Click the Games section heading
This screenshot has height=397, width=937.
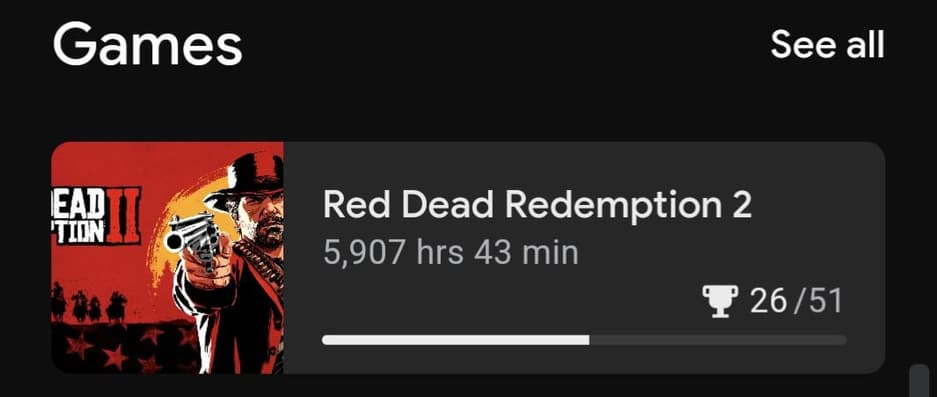click(148, 44)
